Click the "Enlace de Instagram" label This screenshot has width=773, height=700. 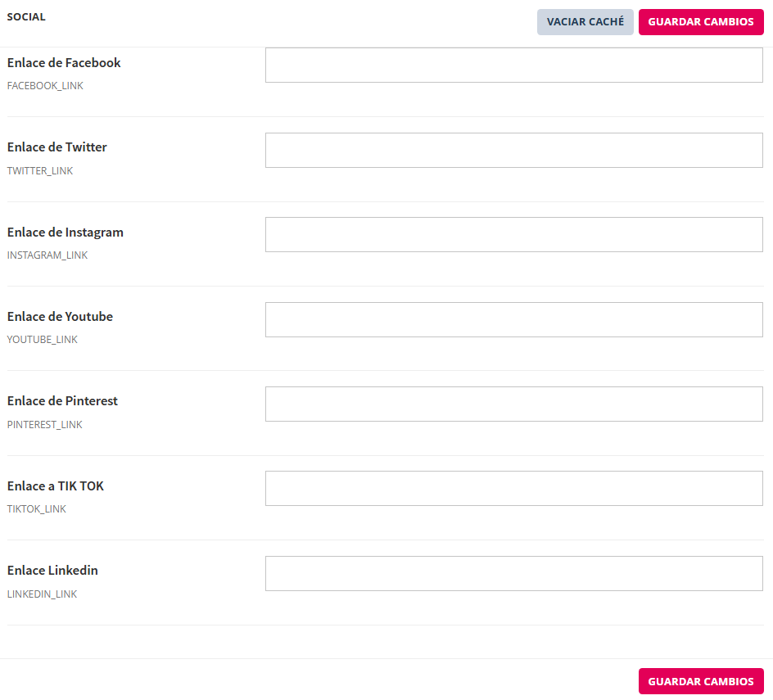click(66, 233)
